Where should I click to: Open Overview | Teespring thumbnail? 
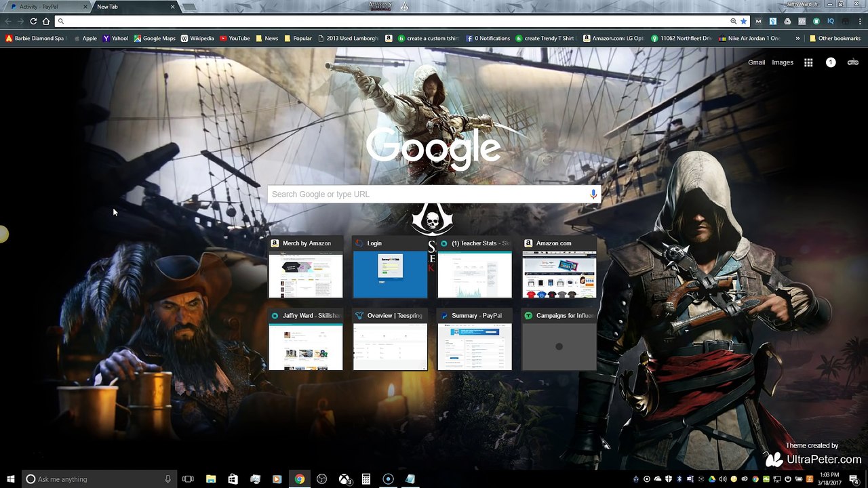(x=391, y=340)
